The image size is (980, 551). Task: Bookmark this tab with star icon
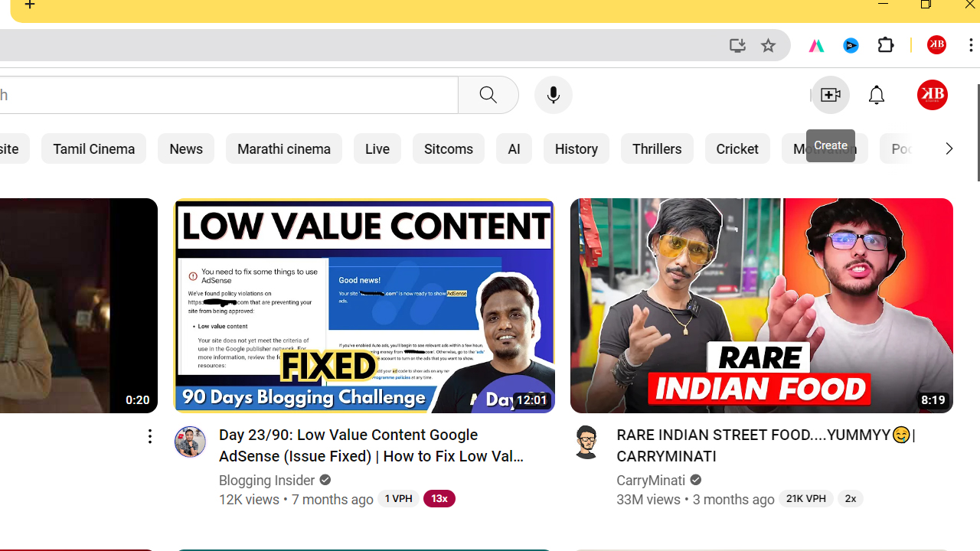(x=768, y=45)
